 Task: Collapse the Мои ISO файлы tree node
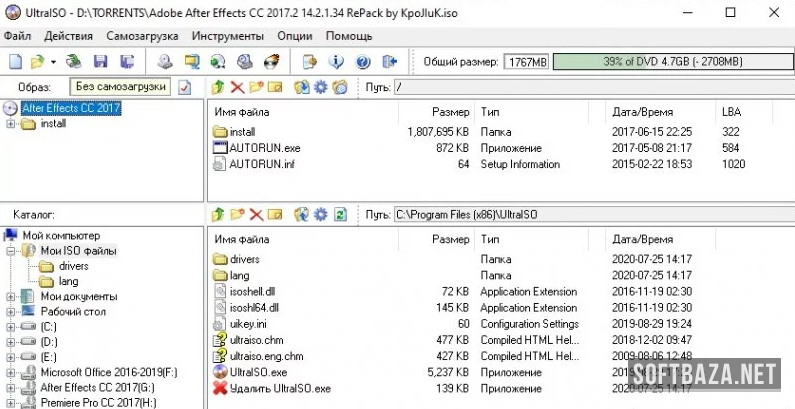point(11,251)
